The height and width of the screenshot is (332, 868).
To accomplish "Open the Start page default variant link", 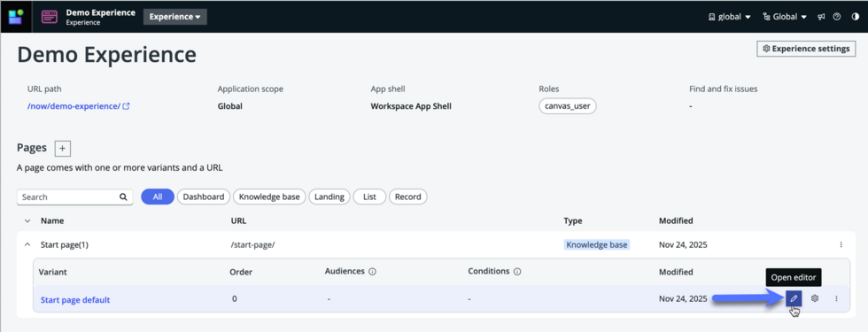I will coord(75,300).
